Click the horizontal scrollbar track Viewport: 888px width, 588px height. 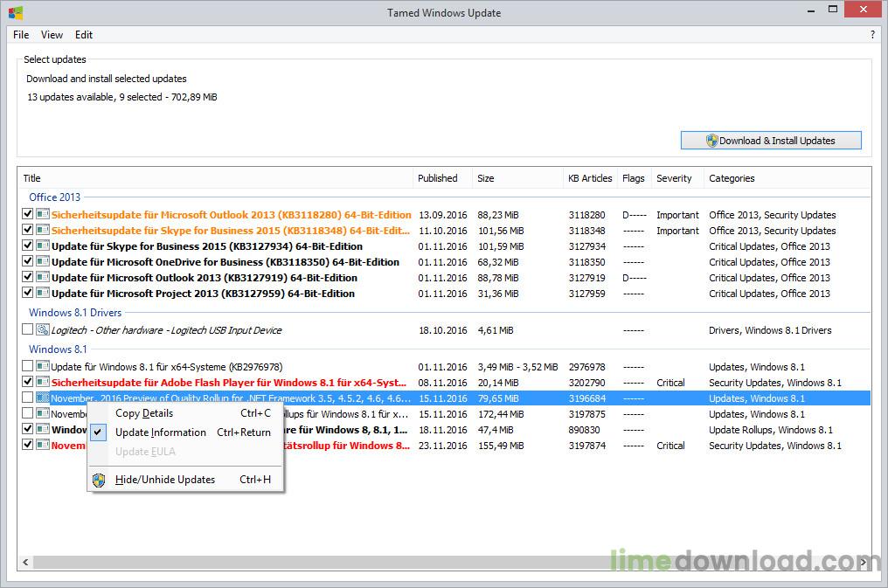444,562
